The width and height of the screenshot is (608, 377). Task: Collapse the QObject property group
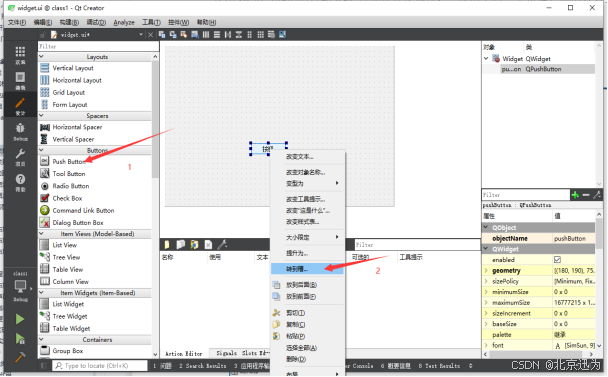[486, 227]
